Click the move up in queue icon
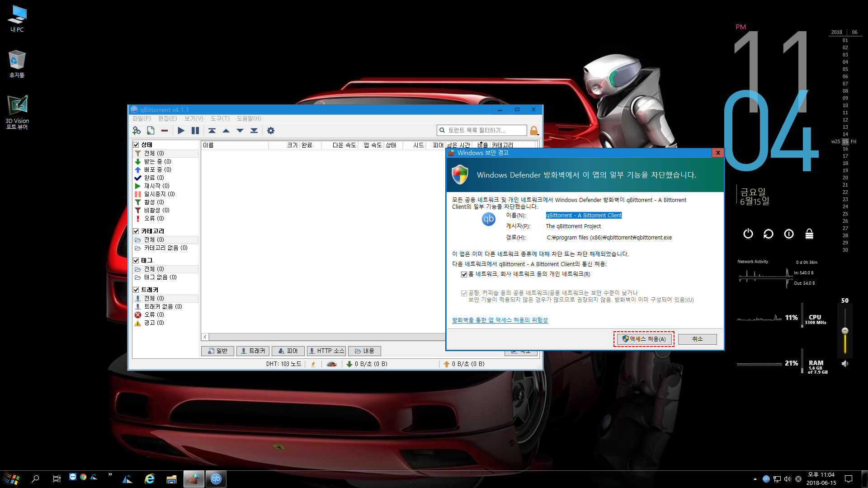 [226, 131]
